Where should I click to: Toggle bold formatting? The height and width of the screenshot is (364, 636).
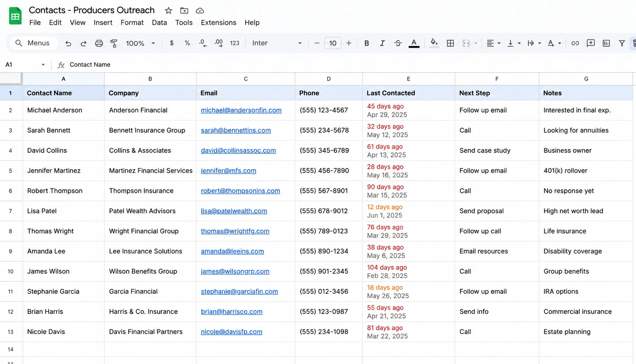(x=367, y=43)
